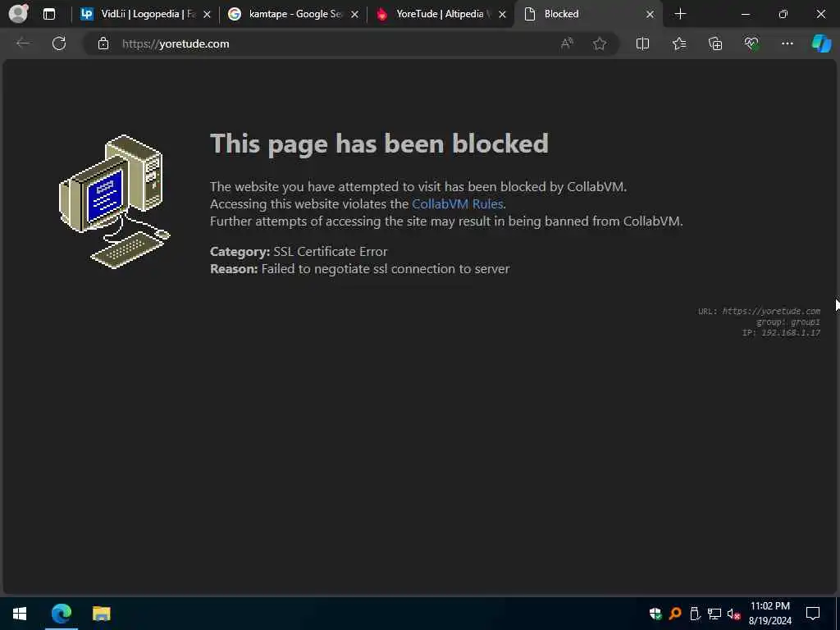Open the muted volume tray icon
Image resolution: width=840 pixels, height=630 pixels.
pos(733,614)
